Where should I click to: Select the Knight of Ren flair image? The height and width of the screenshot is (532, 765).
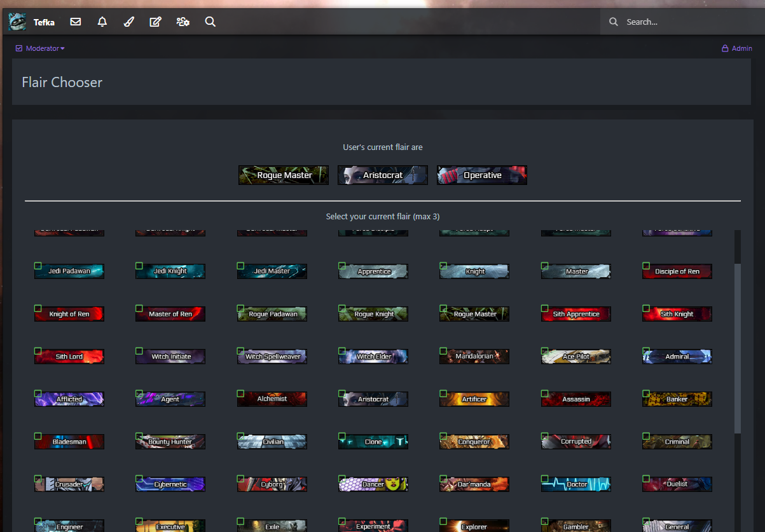pos(69,314)
